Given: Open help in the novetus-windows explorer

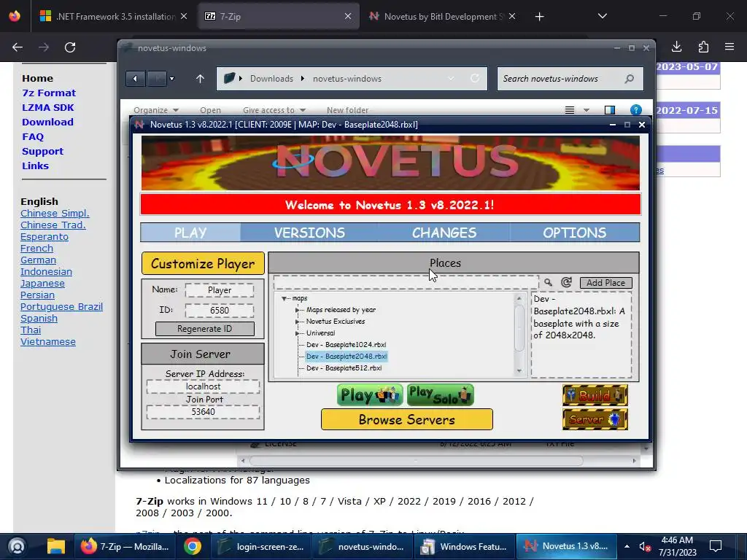Looking at the screenshot, I should [635, 110].
